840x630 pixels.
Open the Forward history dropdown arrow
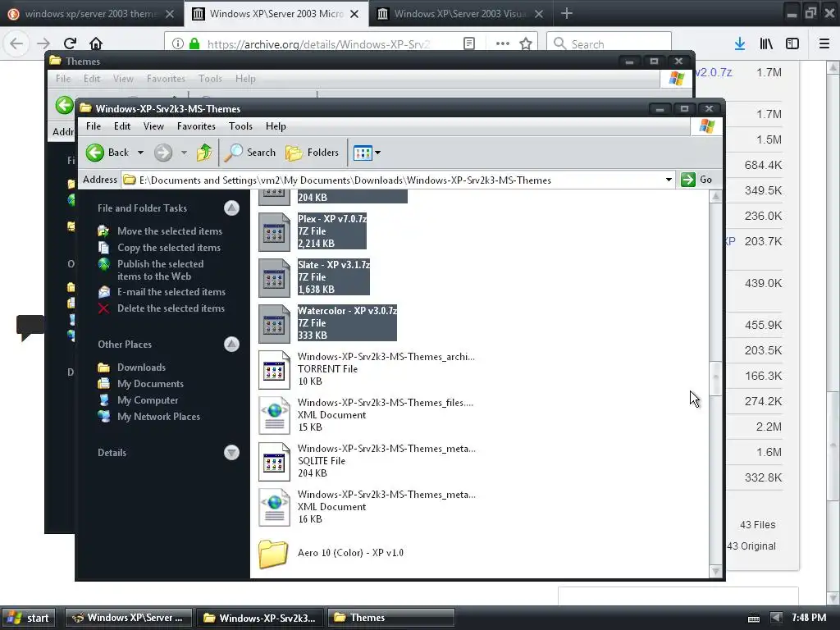coord(184,153)
